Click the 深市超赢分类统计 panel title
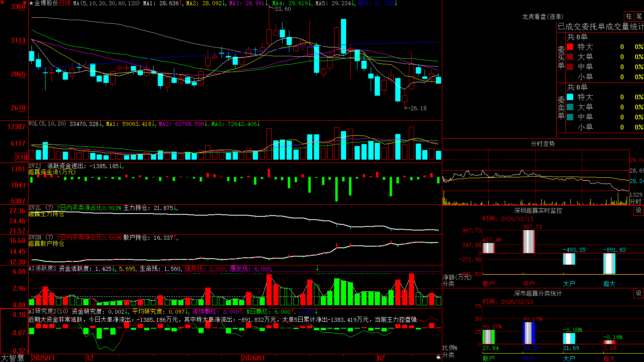Viewport: 644px width, 362px height. 538,293
